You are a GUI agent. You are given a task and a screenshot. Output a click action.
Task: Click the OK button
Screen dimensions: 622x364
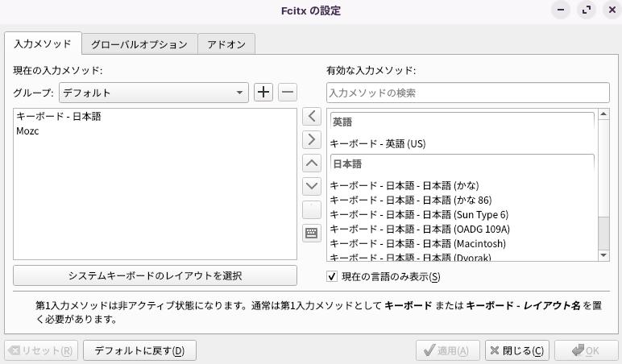587,350
